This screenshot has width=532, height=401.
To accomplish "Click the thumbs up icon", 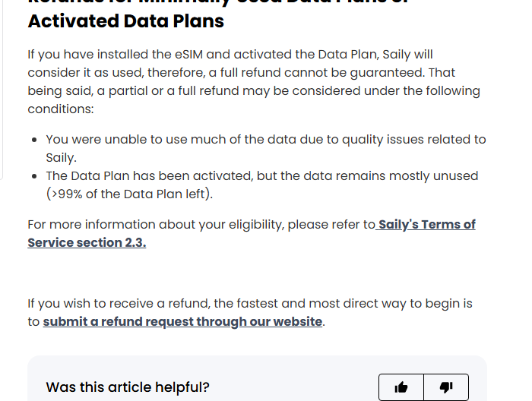I will point(401,387).
